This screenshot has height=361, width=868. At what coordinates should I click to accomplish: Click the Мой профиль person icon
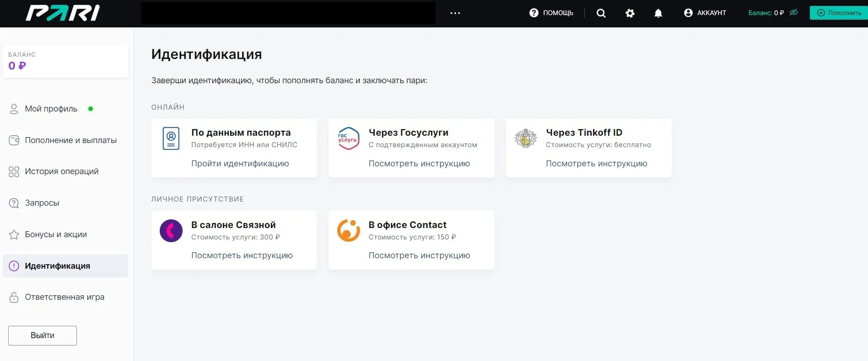(14, 109)
